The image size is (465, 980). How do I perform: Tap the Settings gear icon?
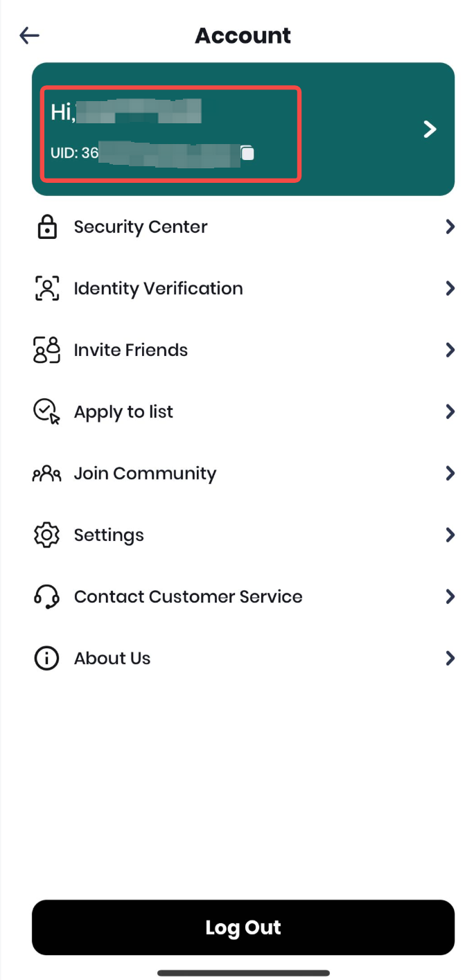47,535
